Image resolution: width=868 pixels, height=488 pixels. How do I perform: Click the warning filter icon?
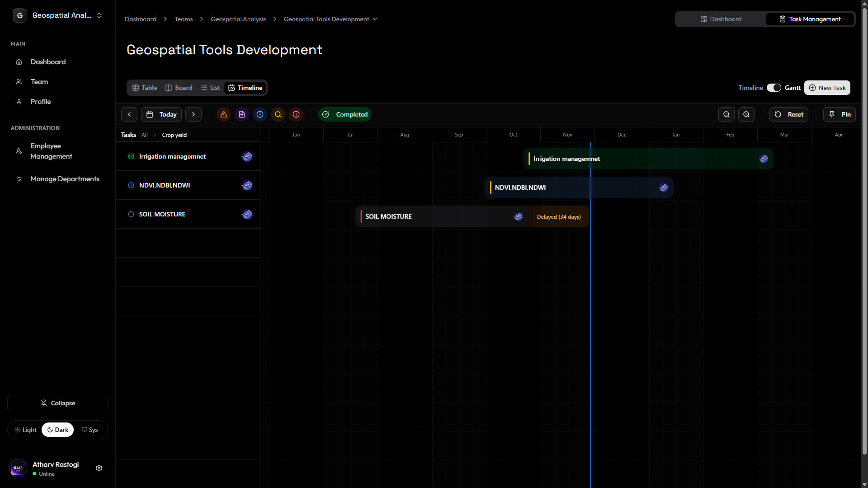[x=224, y=114]
